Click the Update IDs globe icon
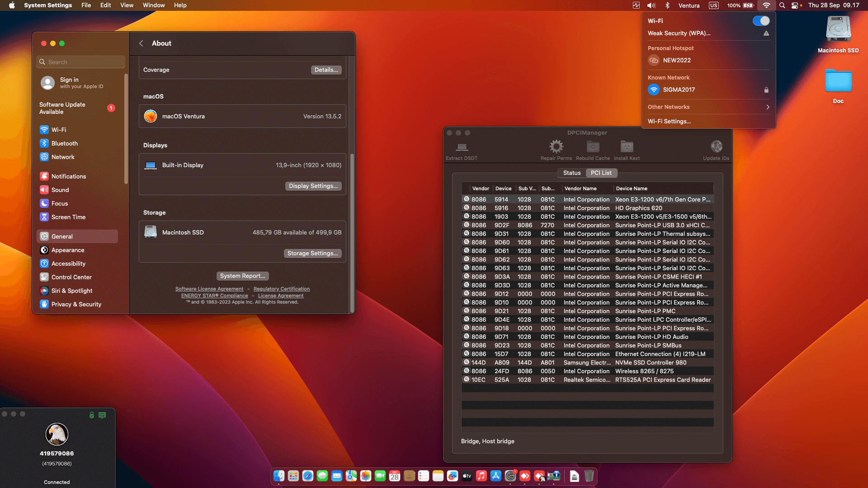868x488 pixels. click(716, 147)
